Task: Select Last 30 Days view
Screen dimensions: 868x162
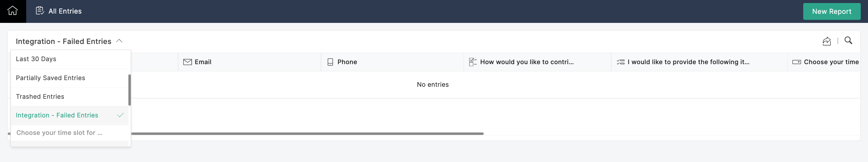Action: pyautogui.click(x=36, y=59)
